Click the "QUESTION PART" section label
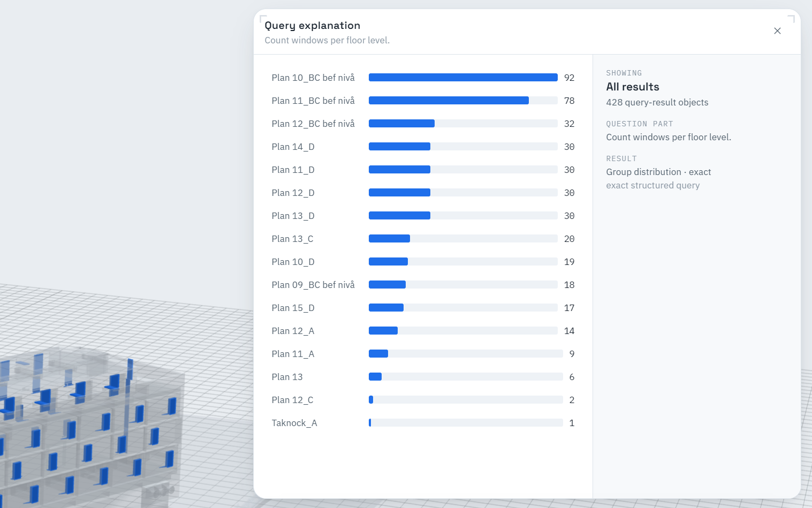 639,124
